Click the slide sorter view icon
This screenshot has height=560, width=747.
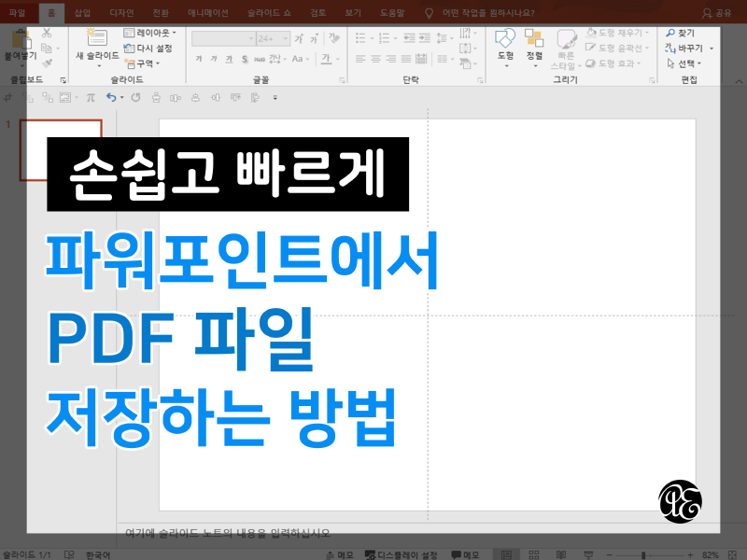pos(534,554)
